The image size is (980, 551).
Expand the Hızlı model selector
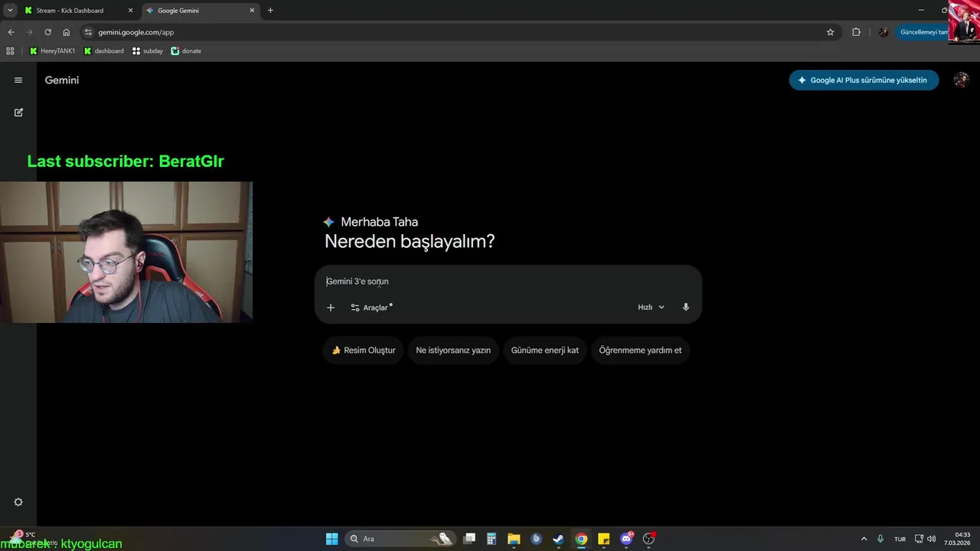click(651, 308)
